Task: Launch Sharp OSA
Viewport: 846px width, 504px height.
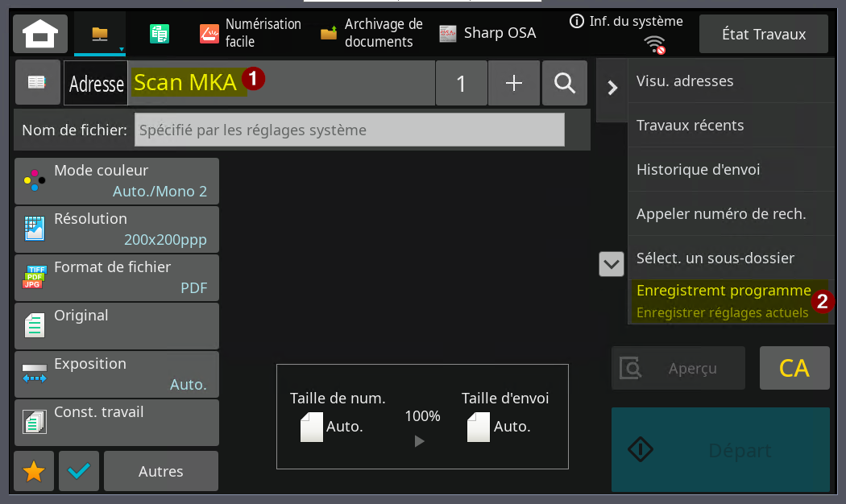Action: (x=487, y=34)
